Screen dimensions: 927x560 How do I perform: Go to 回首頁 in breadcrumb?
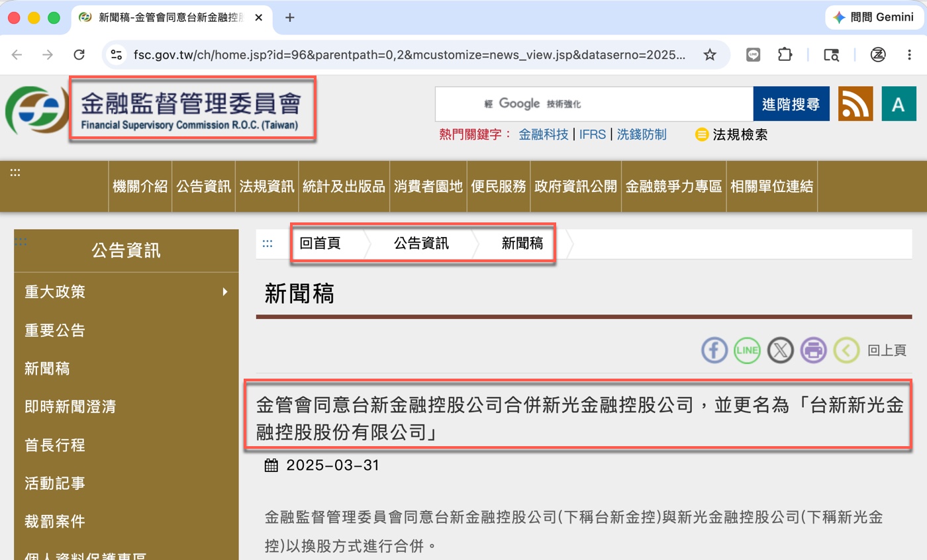(320, 244)
